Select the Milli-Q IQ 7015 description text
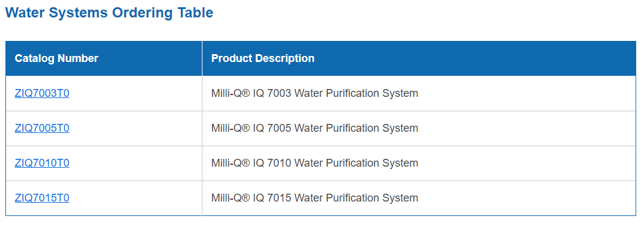Image resolution: width=644 pixels, height=225 pixels. 315,199
